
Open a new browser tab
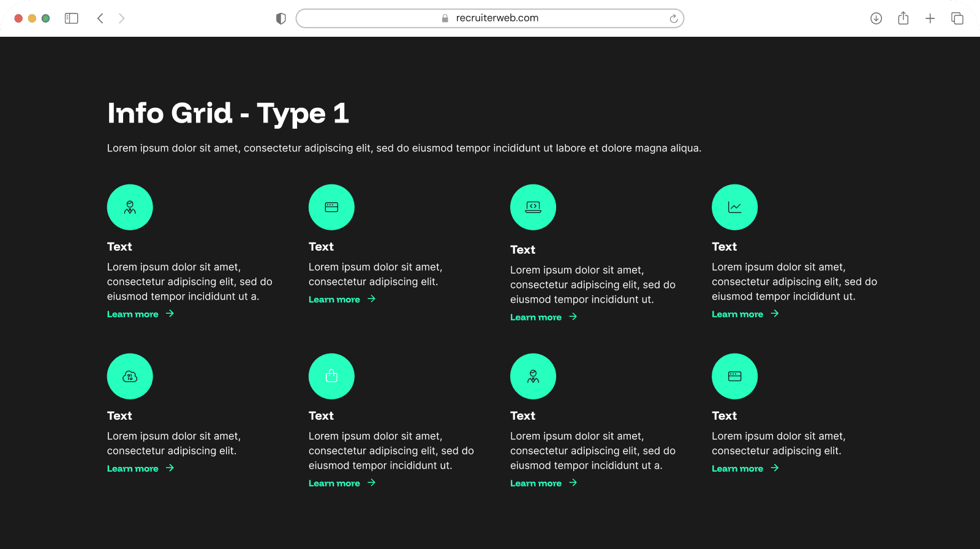(930, 18)
